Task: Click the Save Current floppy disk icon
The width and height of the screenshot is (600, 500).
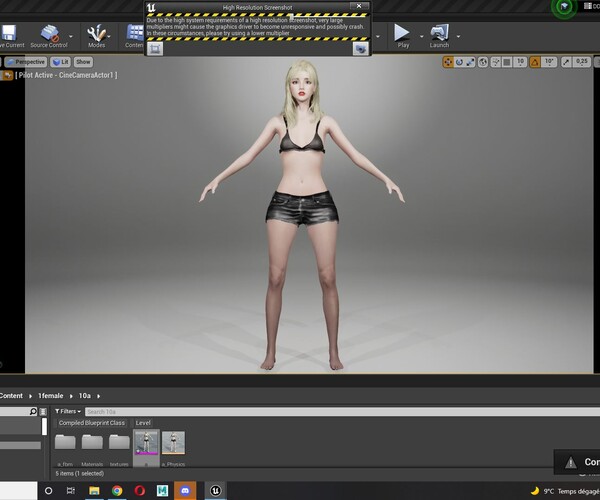Action: (x=8, y=33)
